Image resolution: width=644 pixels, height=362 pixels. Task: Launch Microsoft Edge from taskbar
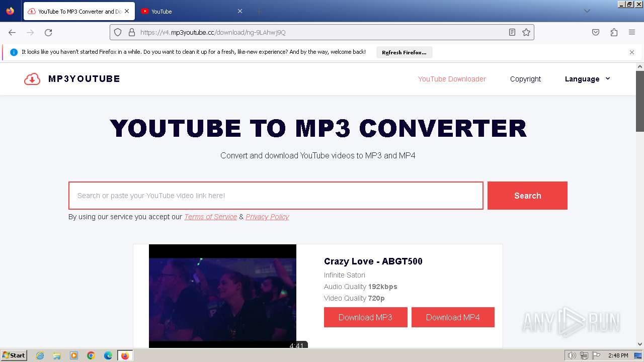click(108, 355)
